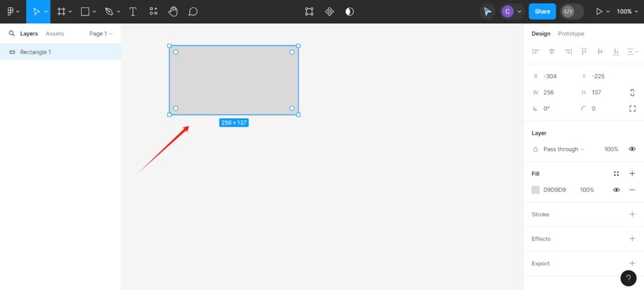The height and width of the screenshot is (290, 644).
Task: Click the Create component icon
Action: pos(330,11)
